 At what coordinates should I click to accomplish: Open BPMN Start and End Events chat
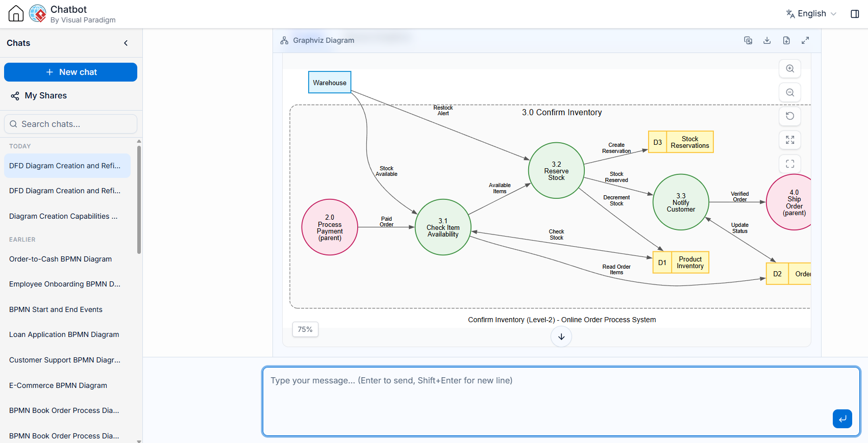(x=67, y=309)
